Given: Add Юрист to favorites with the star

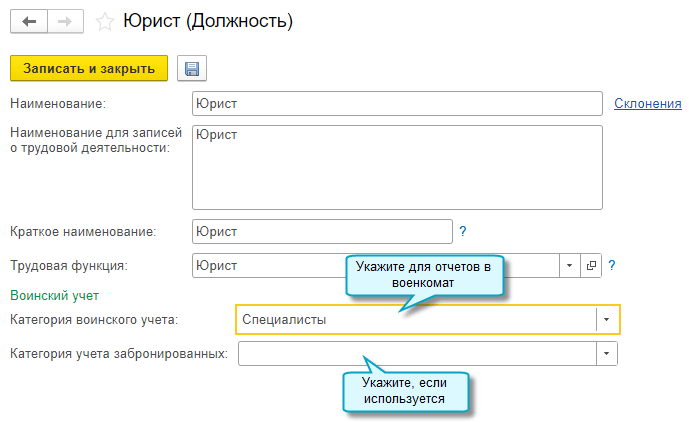Looking at the screenshot, I should tap(104, 20).
